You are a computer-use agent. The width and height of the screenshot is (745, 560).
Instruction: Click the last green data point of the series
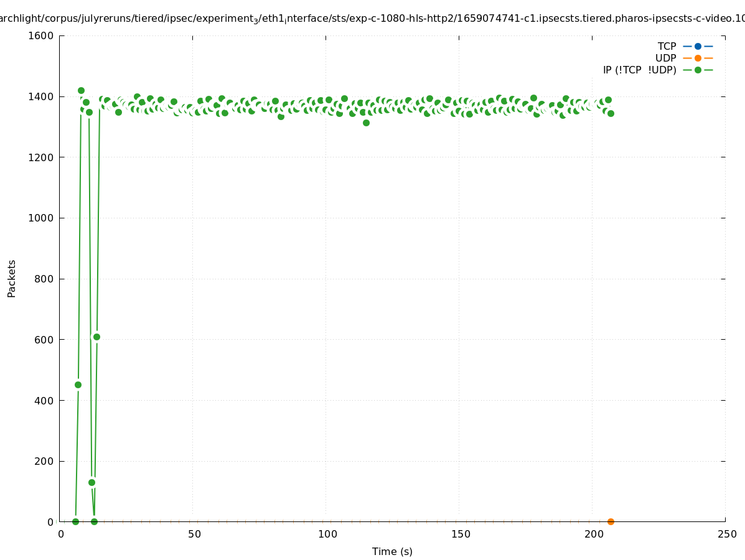[611, 113]
